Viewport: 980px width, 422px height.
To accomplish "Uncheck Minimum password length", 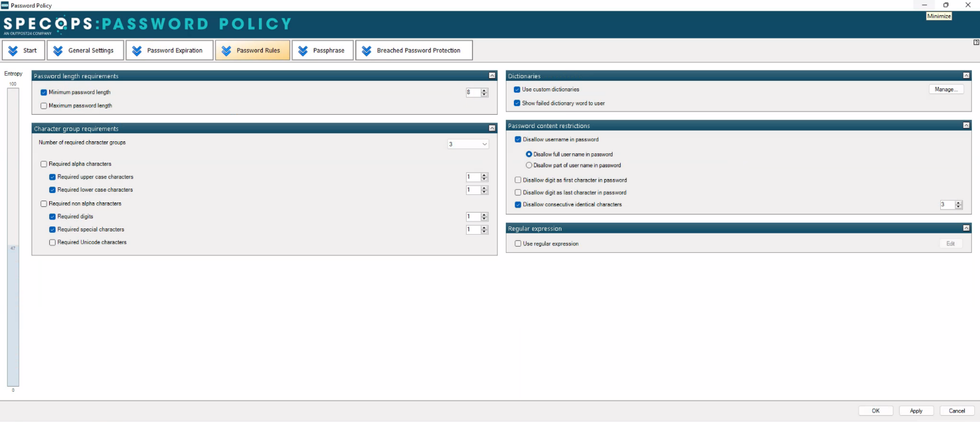I will (x=44, y=92).
